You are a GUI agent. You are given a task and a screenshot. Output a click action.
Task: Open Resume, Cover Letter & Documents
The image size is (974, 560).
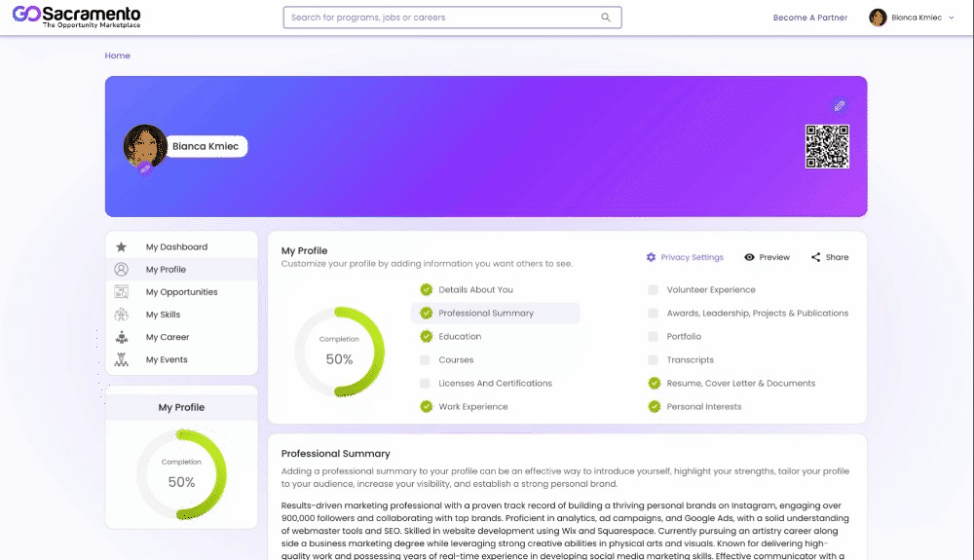(x=741, y=384)
